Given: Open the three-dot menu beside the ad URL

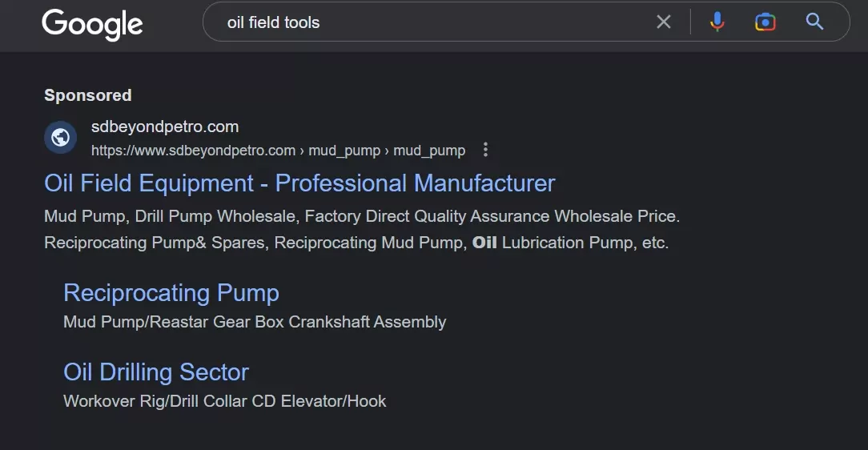Looking at the screenshot, I should pyautogui.click(x=485, y=150).
